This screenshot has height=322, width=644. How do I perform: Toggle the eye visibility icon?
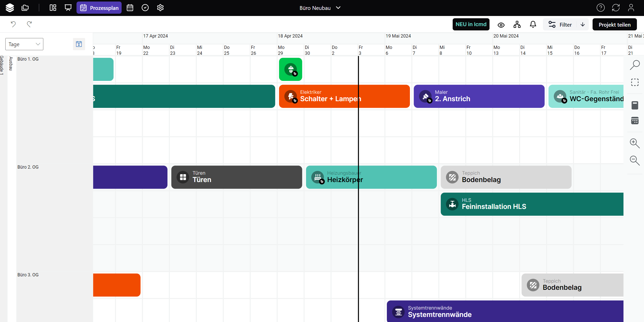(501, 25)
